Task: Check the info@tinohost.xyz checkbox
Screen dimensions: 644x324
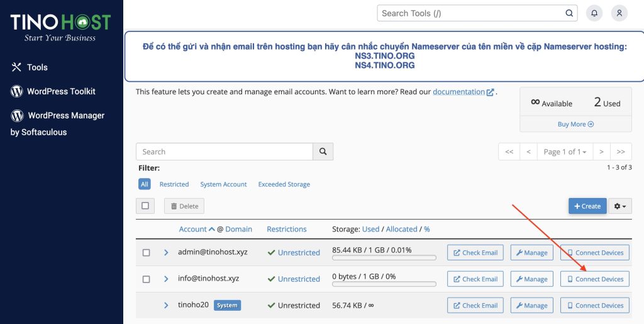Action: [x=146, y=279]
